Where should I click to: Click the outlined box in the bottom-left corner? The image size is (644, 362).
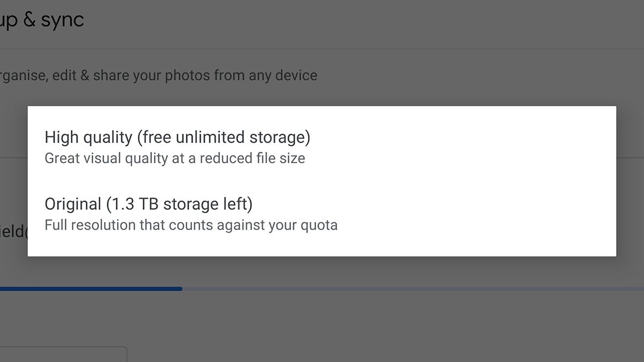(x=62, y=354)
